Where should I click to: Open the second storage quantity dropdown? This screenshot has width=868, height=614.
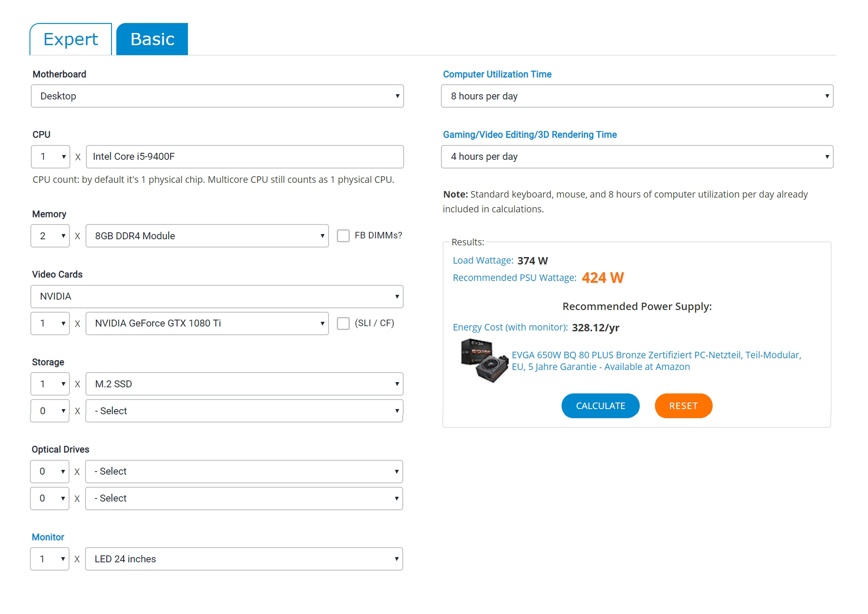pyautogui.click(x=50, y=411)
